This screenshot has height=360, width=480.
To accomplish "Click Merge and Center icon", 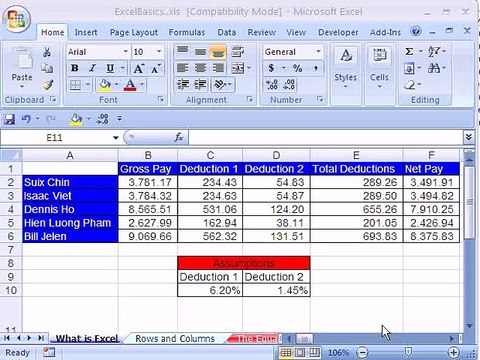I will (238, 68).
